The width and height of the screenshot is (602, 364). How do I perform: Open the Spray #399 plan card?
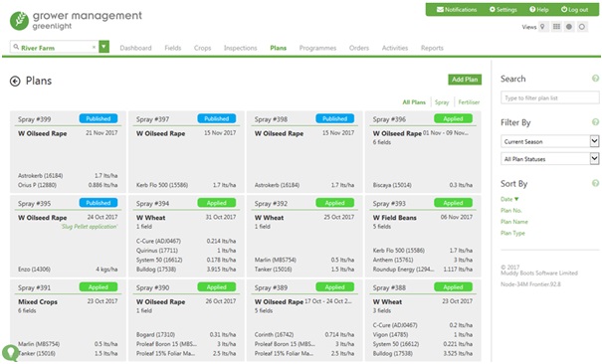(68, 152)
